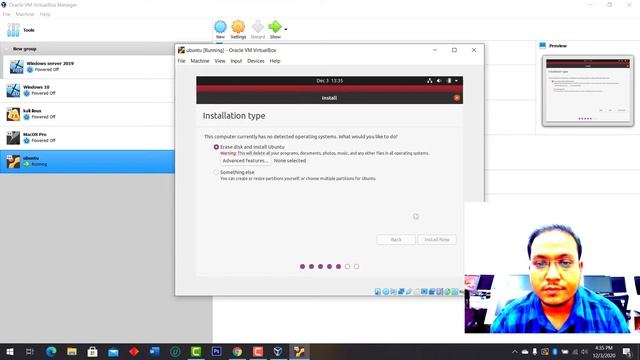Click the Preview panel header icon

(x=542, y=46)
